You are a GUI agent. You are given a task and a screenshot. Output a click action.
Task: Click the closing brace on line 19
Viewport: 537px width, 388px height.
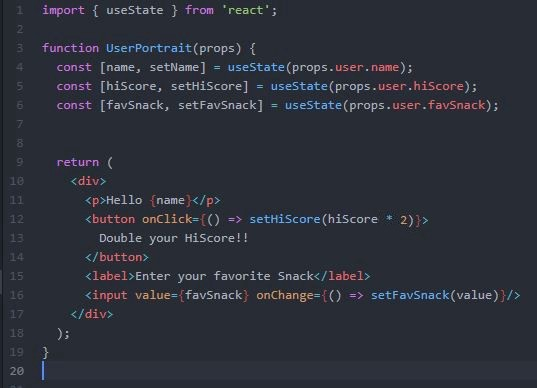tap(46, 352)
